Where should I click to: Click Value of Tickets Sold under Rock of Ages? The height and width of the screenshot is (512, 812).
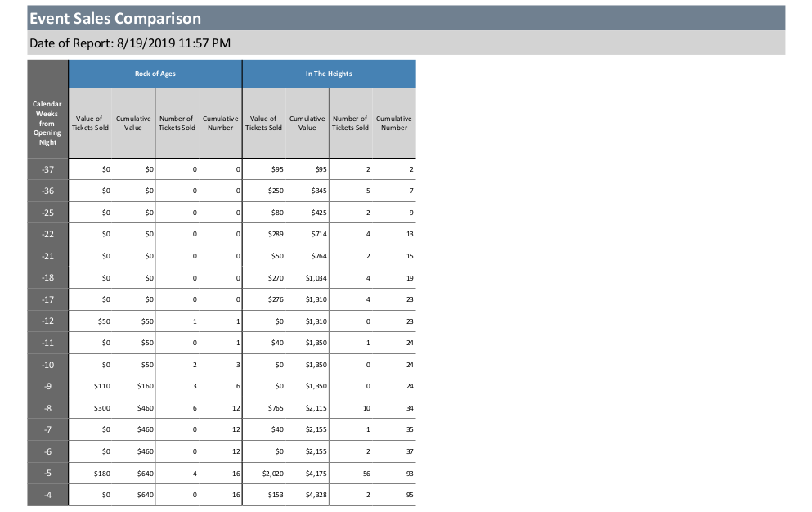(90, 123)
